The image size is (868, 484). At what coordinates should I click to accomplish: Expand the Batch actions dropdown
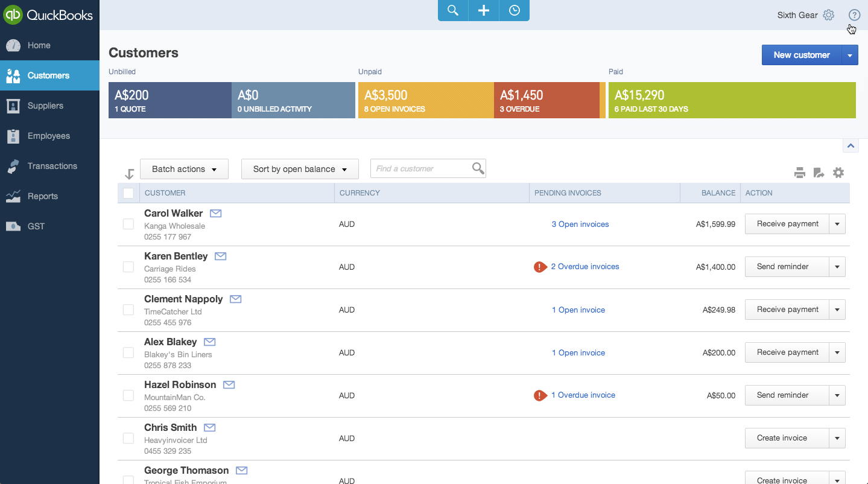pyautogui.click(x=184, y=169)
